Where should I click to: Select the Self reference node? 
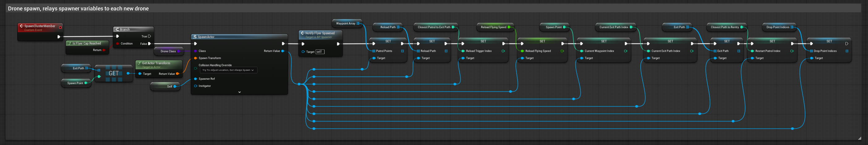165,86
